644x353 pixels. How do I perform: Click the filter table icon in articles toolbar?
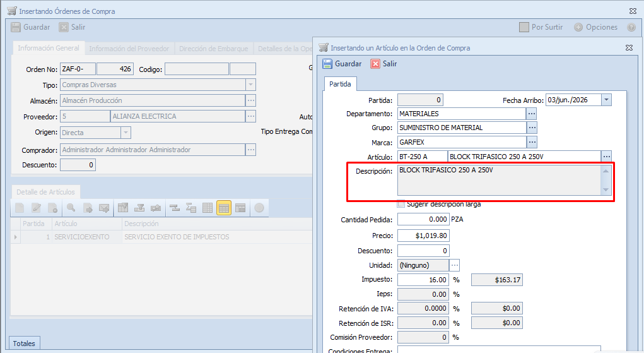(123, 208)
